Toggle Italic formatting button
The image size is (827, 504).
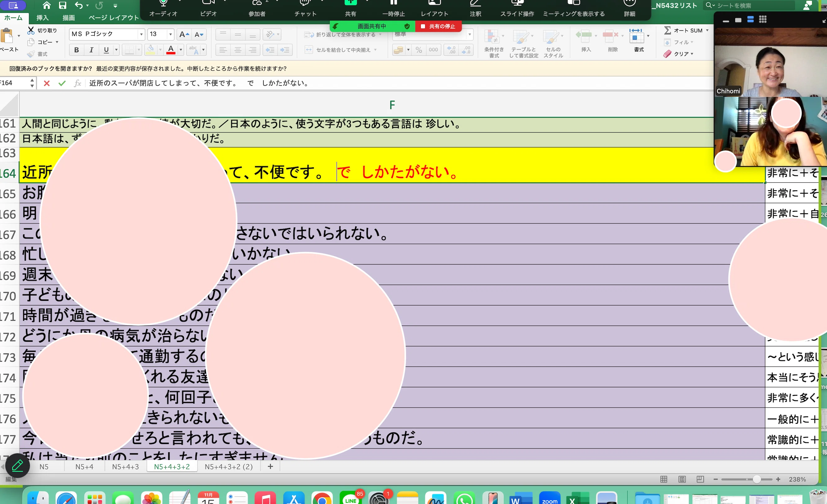[91, 50]
